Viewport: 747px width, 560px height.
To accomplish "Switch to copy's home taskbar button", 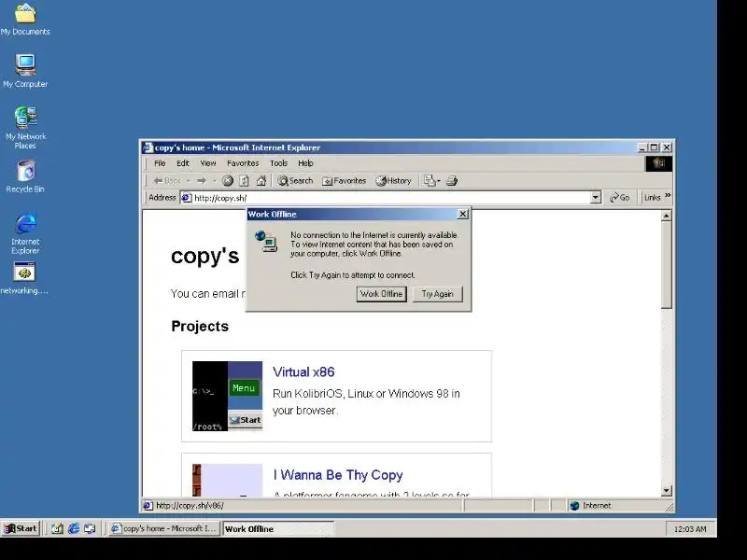I will pyautogui.click(x=164, y=528).
